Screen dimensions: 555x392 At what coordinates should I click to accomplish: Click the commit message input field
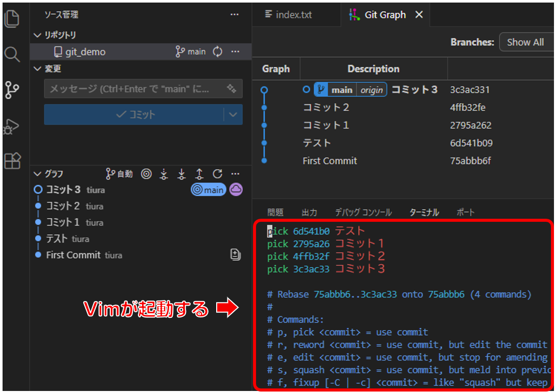pos(133,89)
